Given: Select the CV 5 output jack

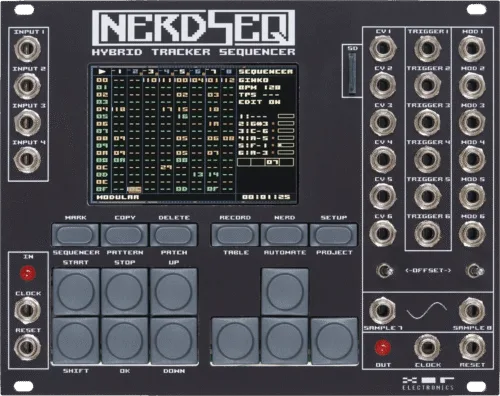Looking at the screenshot, I should click(383, 196).
